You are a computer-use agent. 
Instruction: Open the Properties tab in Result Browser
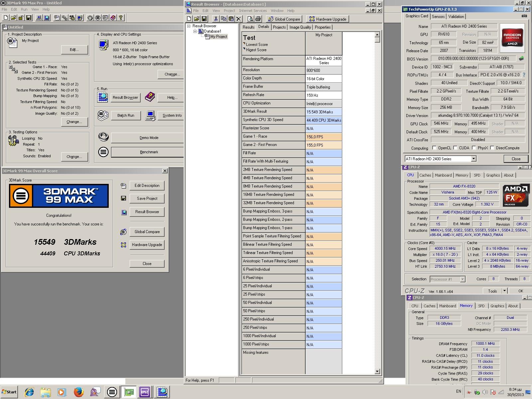point(323,27)
